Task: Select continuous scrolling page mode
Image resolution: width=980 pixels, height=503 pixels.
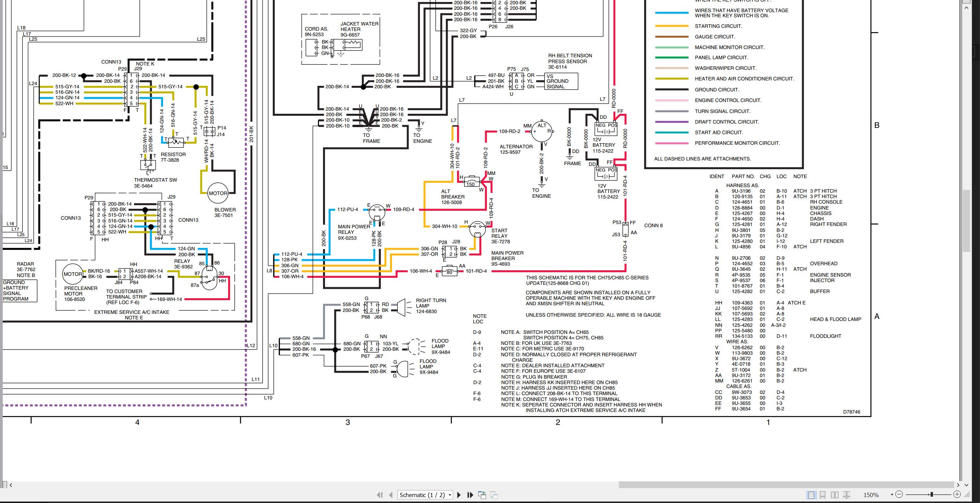Action: (x=823, y=495)
